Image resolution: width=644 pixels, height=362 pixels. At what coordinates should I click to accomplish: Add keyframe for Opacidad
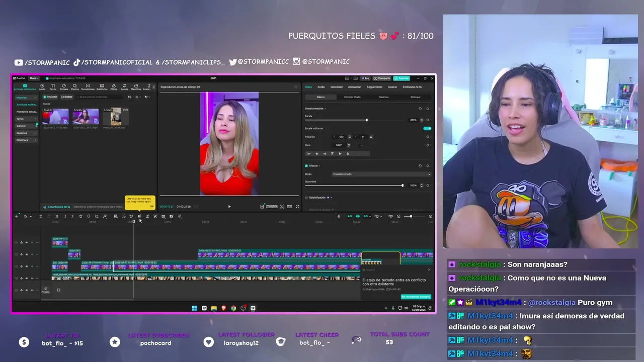tap(428, 186)
